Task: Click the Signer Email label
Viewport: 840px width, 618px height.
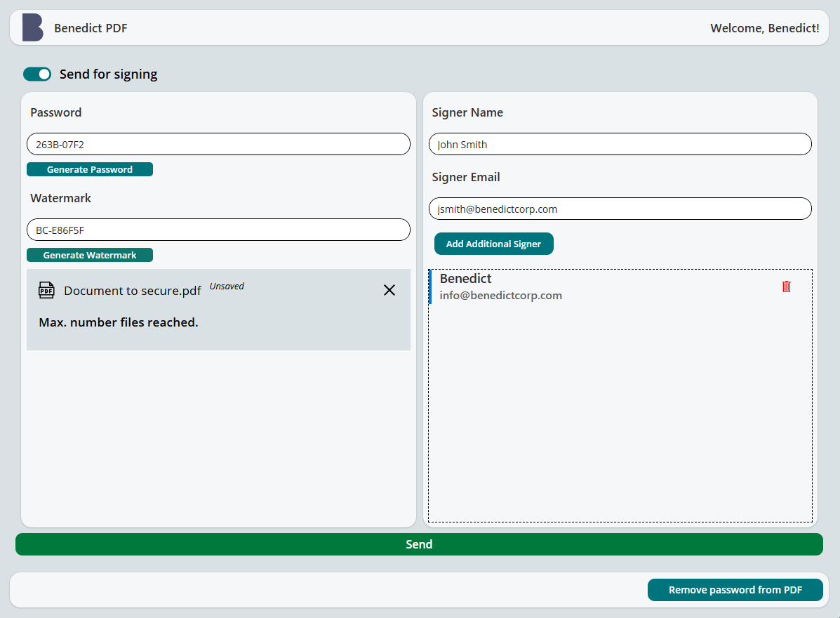Action: tap(465, 177)
